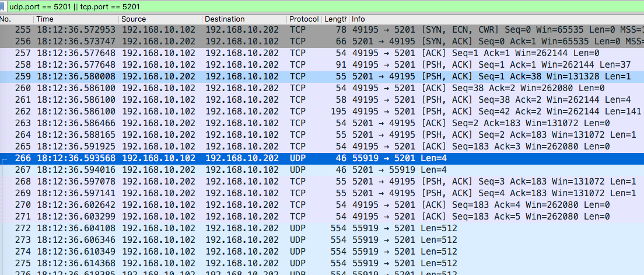Sort by the Time column header
Image resolution: width=644 pixels, height=275 pixels.
coord(77,19)
